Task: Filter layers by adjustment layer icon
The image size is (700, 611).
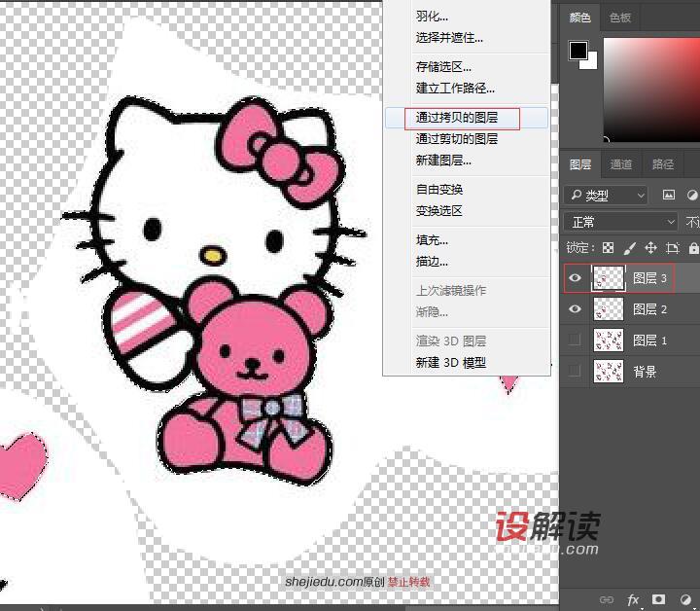Action: click(x=693, y=195)
